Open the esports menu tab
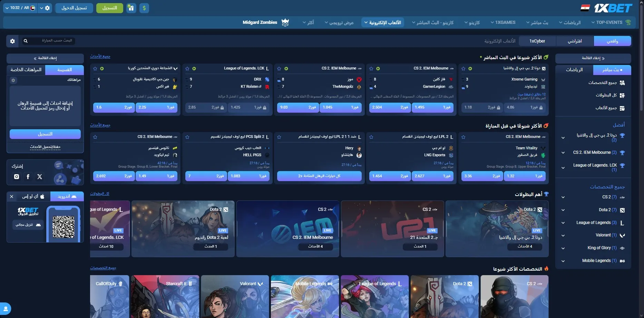Viewport: 644px width, 318px height. pos(382,22)
